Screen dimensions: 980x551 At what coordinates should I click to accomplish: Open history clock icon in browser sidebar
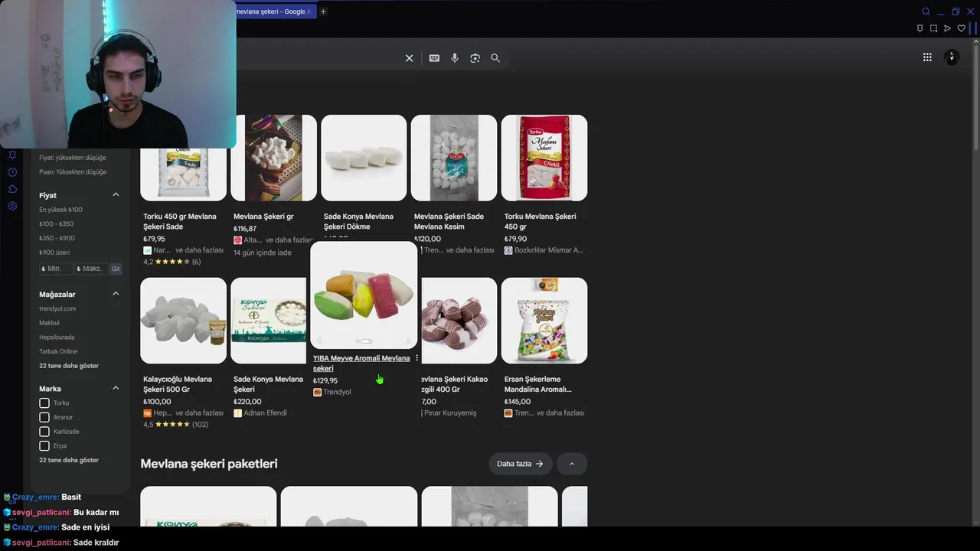tap(12, 172)
